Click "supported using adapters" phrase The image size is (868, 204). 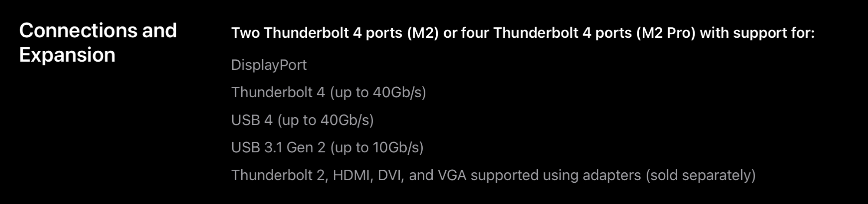click(556, 176)
